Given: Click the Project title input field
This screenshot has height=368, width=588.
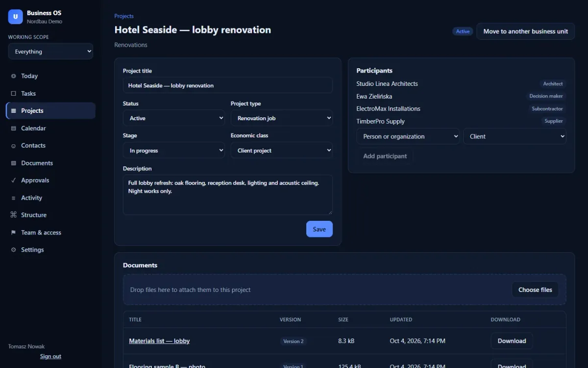Looking at the screenshot, I should (228, 85).
